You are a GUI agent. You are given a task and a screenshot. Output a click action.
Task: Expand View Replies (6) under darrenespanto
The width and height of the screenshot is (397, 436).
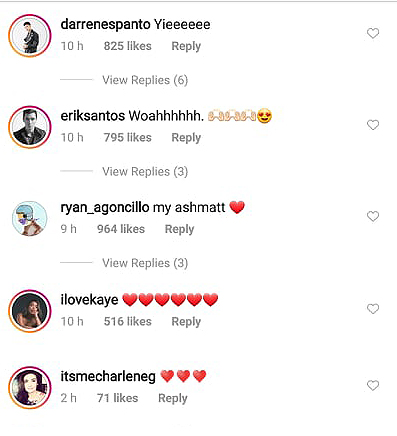pos(145,80)
